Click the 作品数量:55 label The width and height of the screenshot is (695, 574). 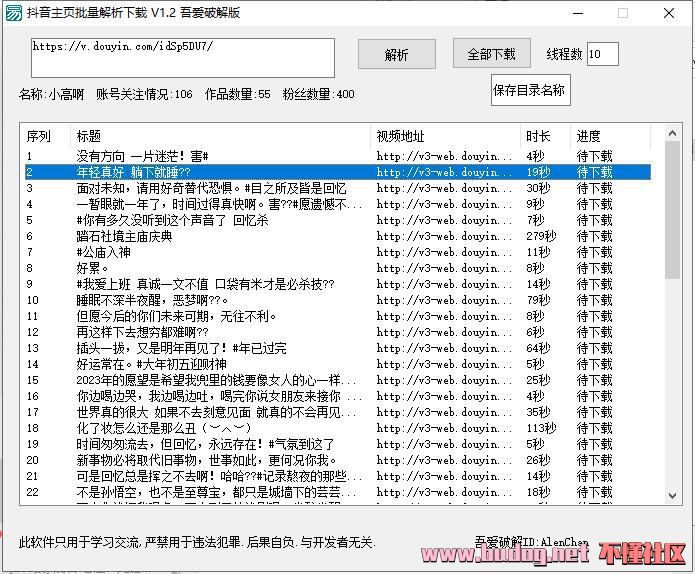tap(238, 94)
